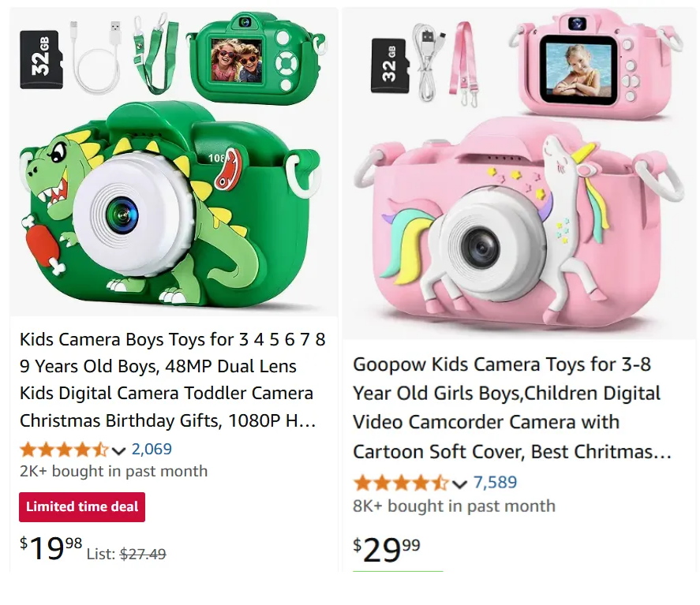Expand the rating chevron beside 2,069
Screen dimensions: 700x605
[x=119, y=451]
